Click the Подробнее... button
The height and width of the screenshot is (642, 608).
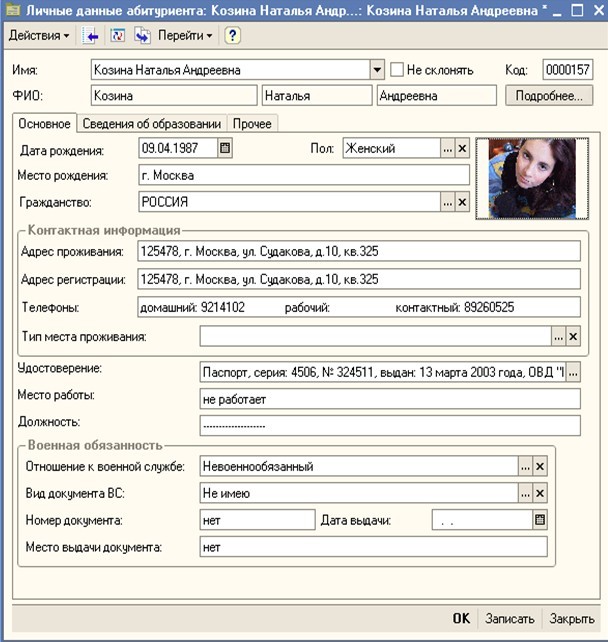pos(549,96)
